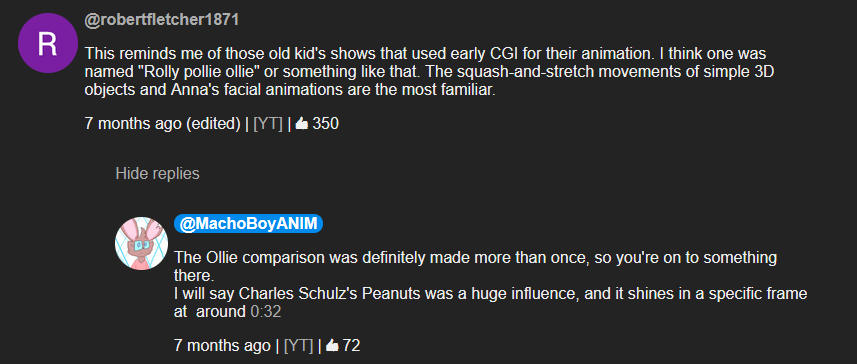The width and height of the screenshot is (857, 364).
Task: Click the 7 months ago top comment timestamp
Action: click(133, 124)
